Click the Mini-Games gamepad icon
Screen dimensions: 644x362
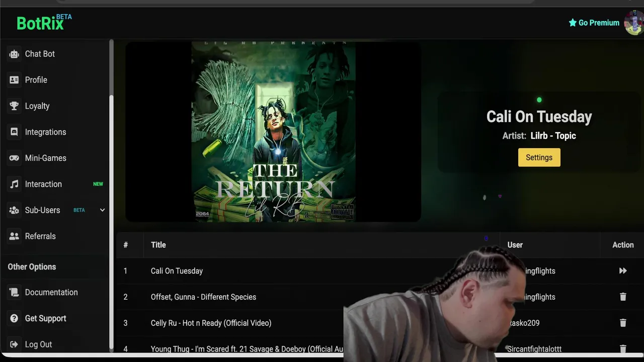pyautogui.click(x=14, y=158)
